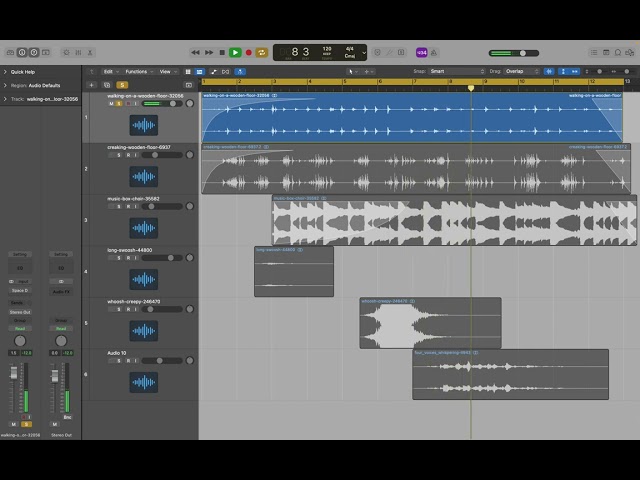
Task: Select the whoosh-creepy-246470 track icon
Action: pyautogui.click(x=144, y=331)
